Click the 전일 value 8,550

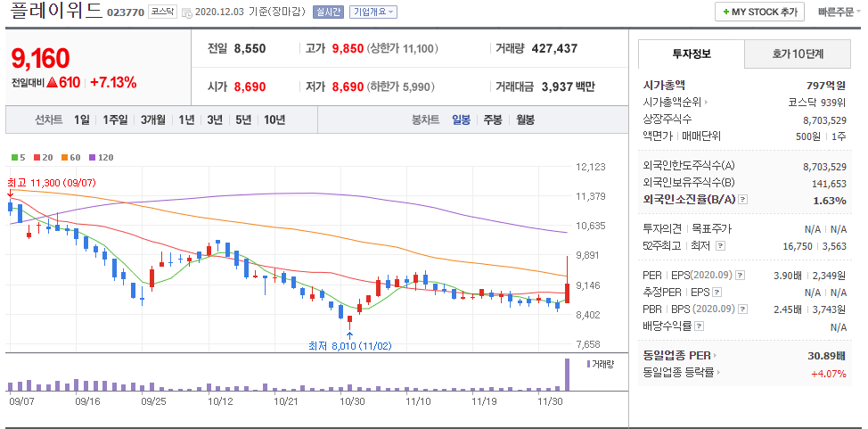point(250,49)
